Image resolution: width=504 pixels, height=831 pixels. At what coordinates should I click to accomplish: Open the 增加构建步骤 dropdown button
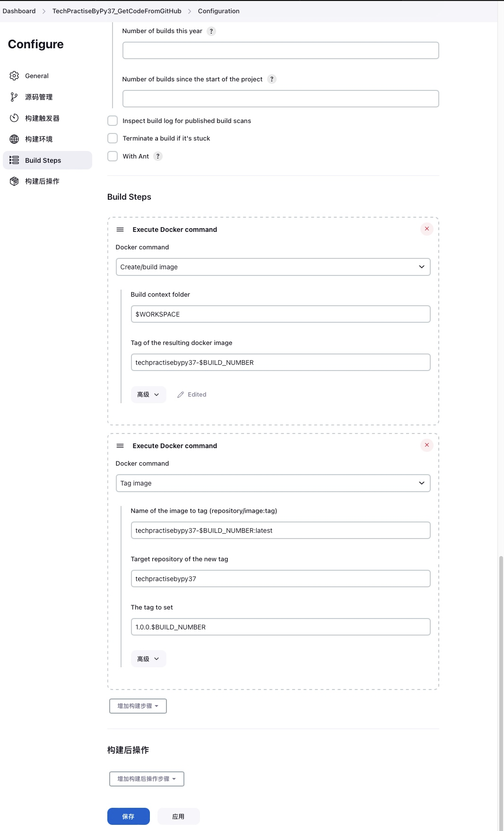tap(138, 706)
